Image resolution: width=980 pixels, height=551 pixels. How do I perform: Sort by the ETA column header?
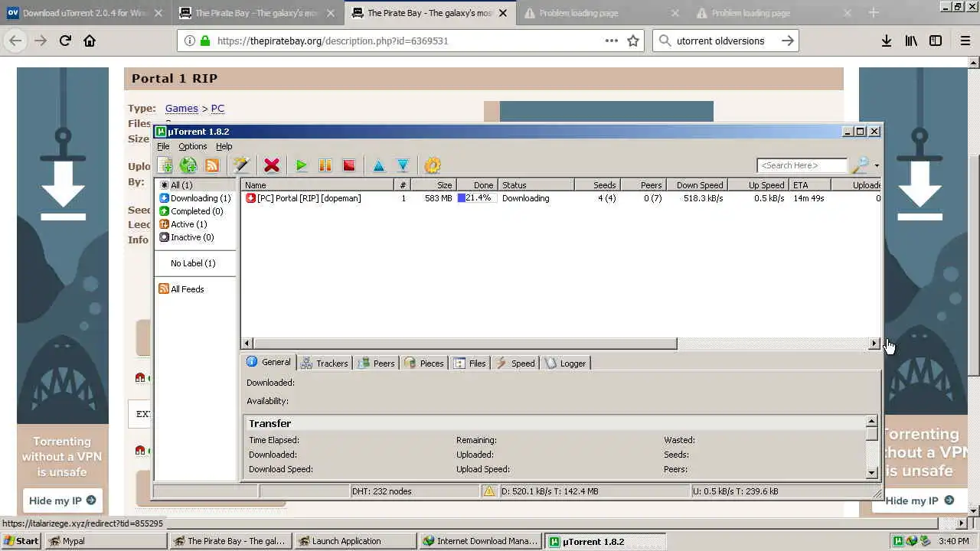[810, 185]
